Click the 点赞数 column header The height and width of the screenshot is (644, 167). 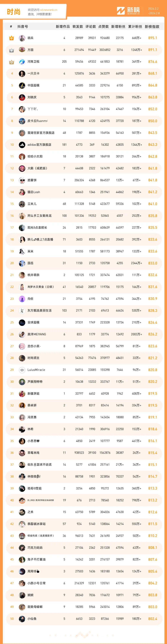click(x=103, y=26)
